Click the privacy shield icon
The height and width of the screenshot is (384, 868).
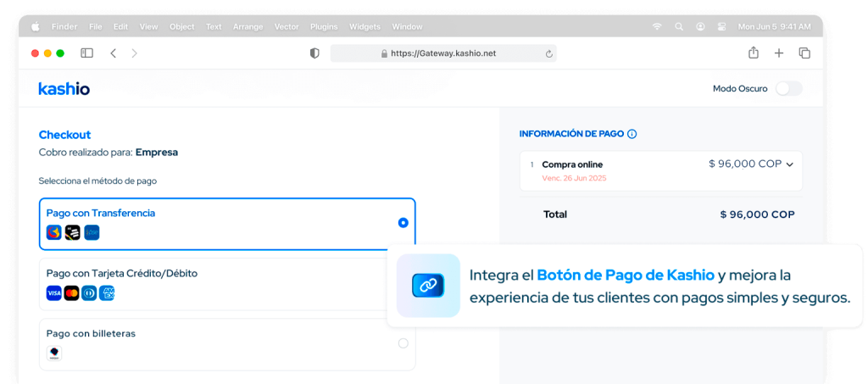pyautogui.click(x=314, y=53)
